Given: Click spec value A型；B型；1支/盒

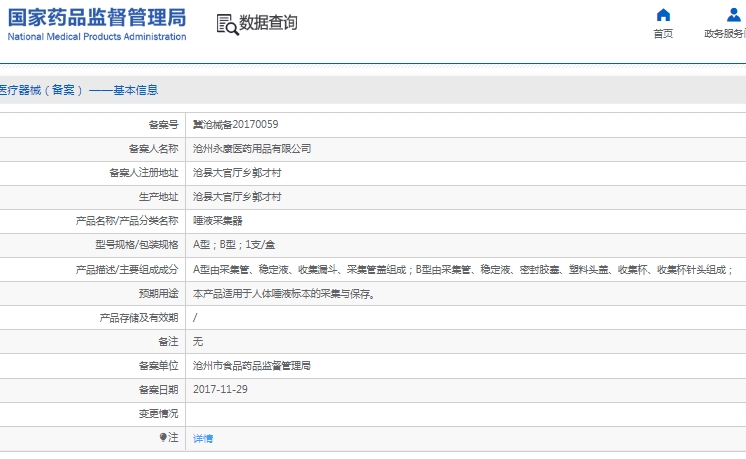Looking at the screenshot, I should pos(234,245).
